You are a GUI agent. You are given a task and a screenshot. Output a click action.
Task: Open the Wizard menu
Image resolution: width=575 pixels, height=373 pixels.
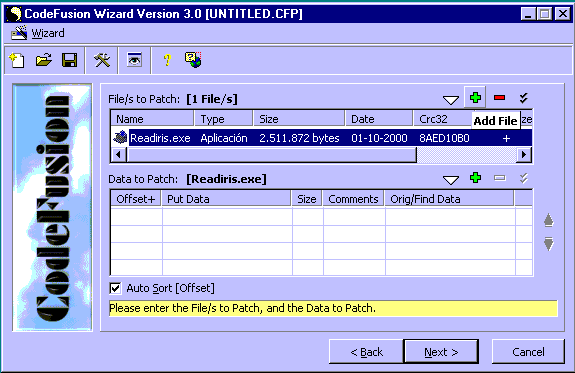[48, 33]
